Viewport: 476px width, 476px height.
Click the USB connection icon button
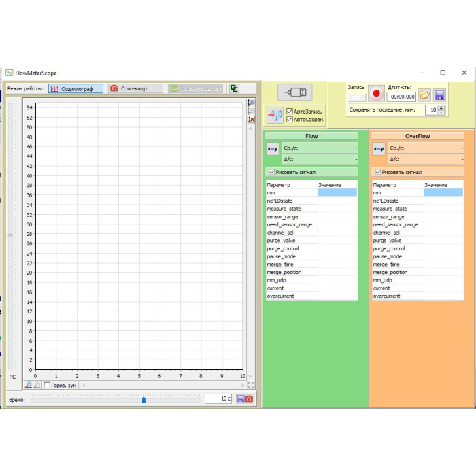click(x=295, y=92)
